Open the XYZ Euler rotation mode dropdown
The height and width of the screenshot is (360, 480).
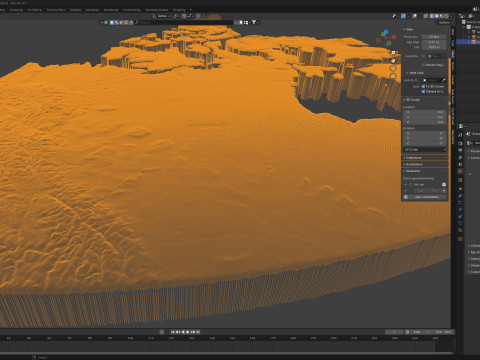(x=424, y=150)
